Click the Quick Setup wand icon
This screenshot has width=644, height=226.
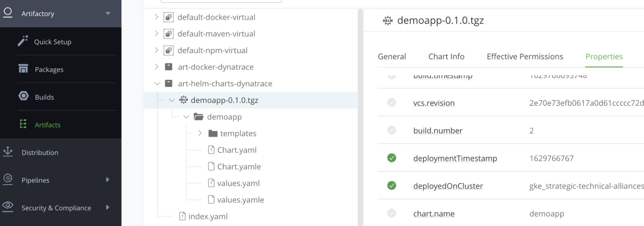(x=23, y=41)
